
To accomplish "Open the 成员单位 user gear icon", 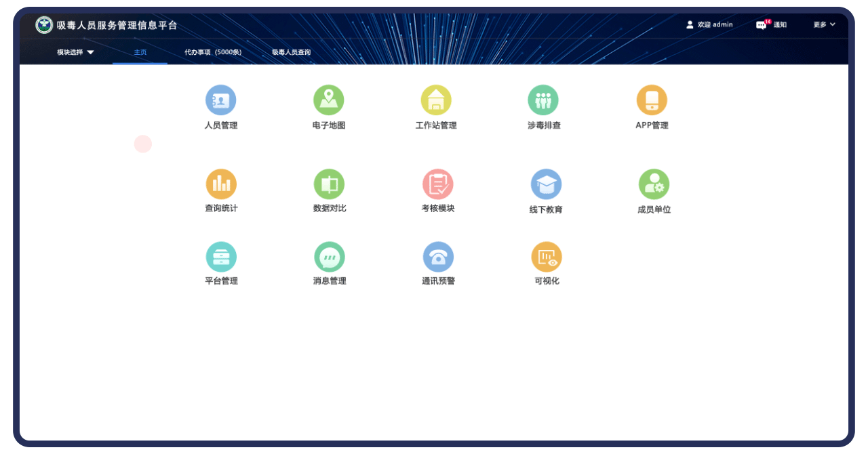I will [x=654, y=184].
